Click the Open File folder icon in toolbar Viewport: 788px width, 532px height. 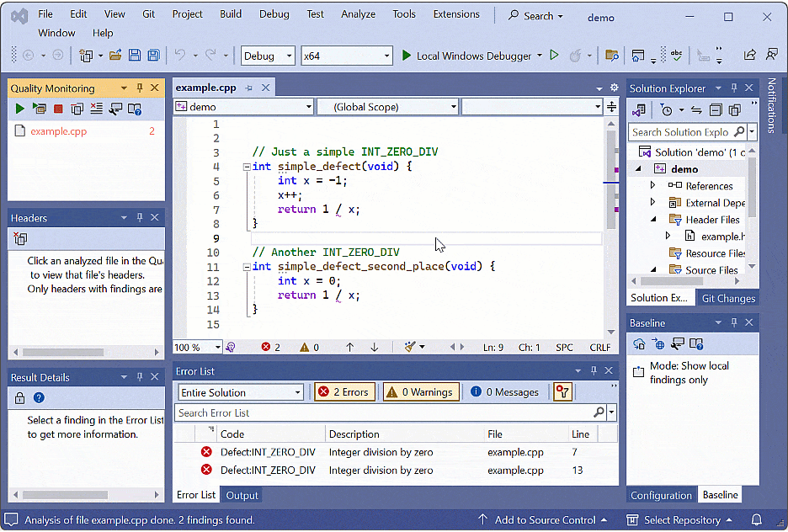[x=116, y=56]
